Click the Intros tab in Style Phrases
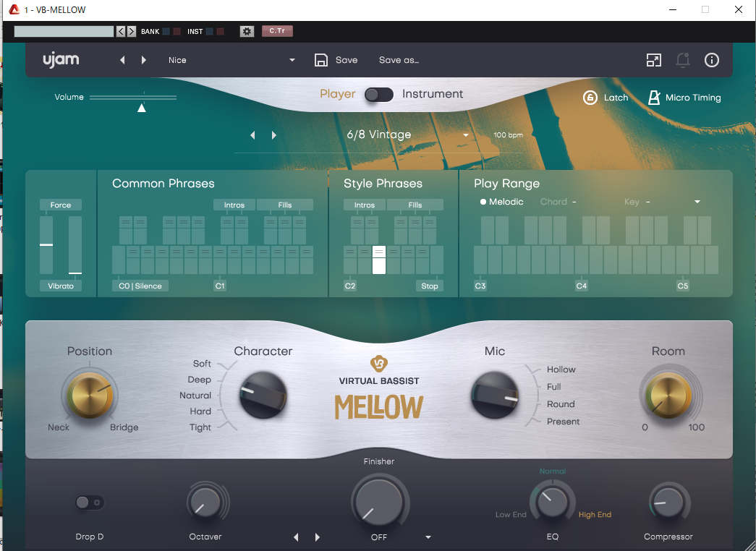 click(365, 205)
